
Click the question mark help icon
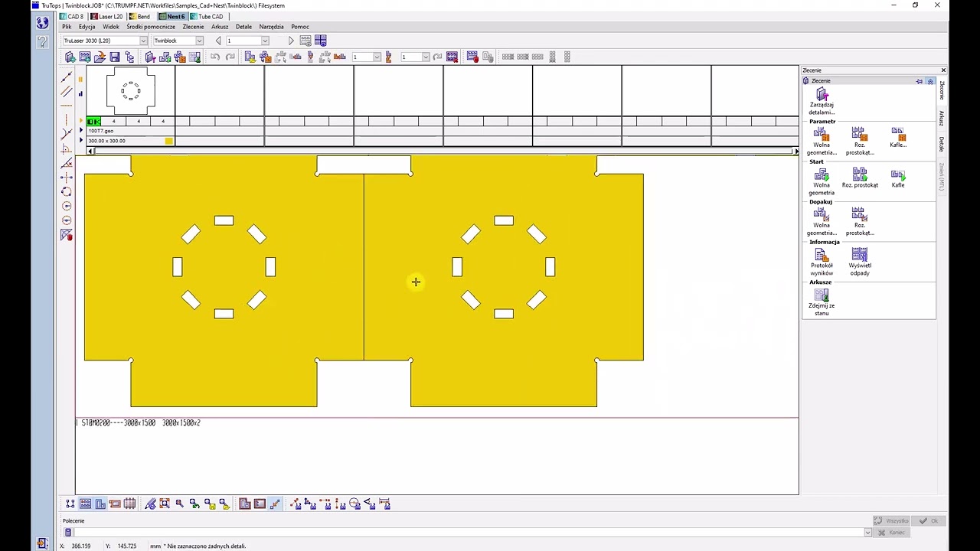pos(42,41)
